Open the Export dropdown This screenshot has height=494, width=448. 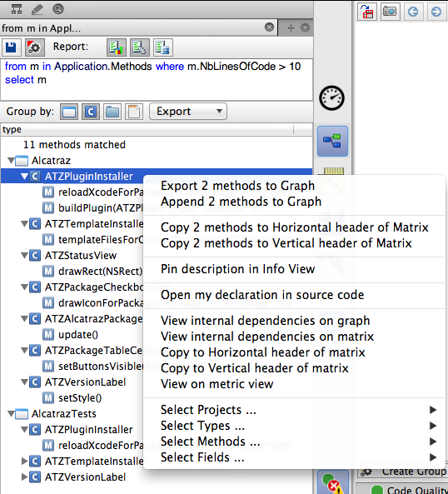click(x=188, y=112)
